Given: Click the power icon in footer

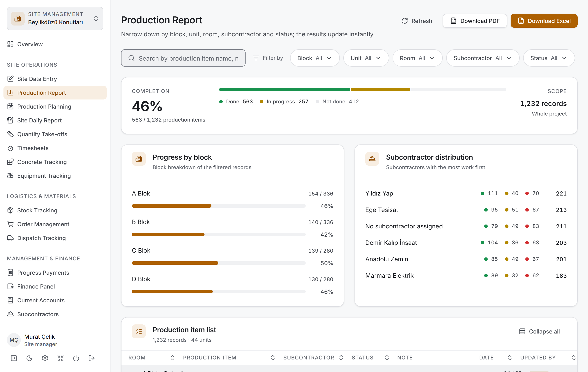Looking at the screenshot, I should tap(76, 358).
